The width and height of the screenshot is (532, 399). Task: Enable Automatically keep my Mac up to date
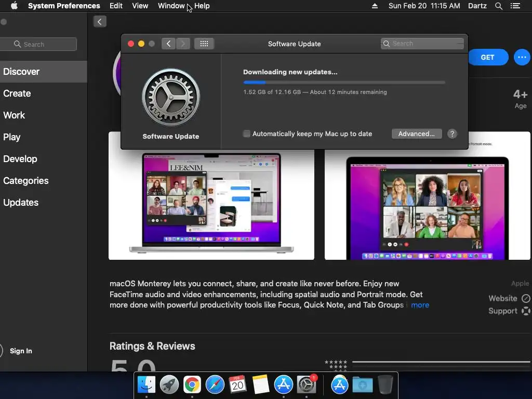[246, 134]
